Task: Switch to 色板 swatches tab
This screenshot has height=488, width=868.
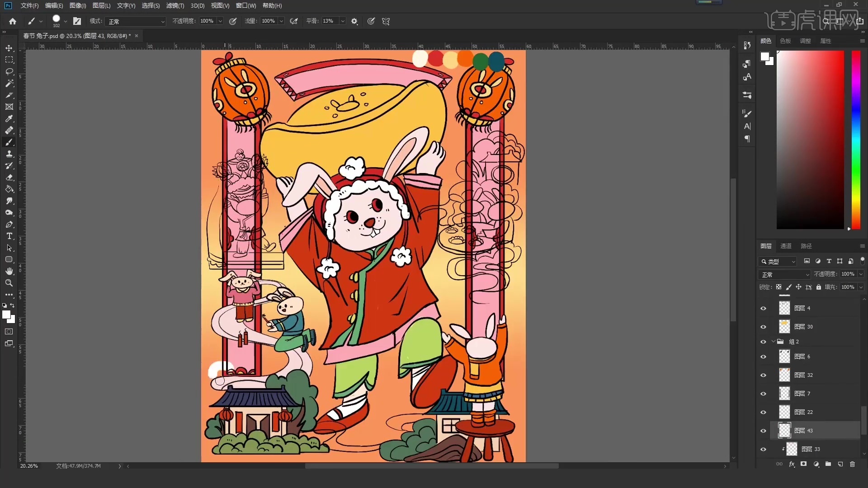Action: (786, 41)
